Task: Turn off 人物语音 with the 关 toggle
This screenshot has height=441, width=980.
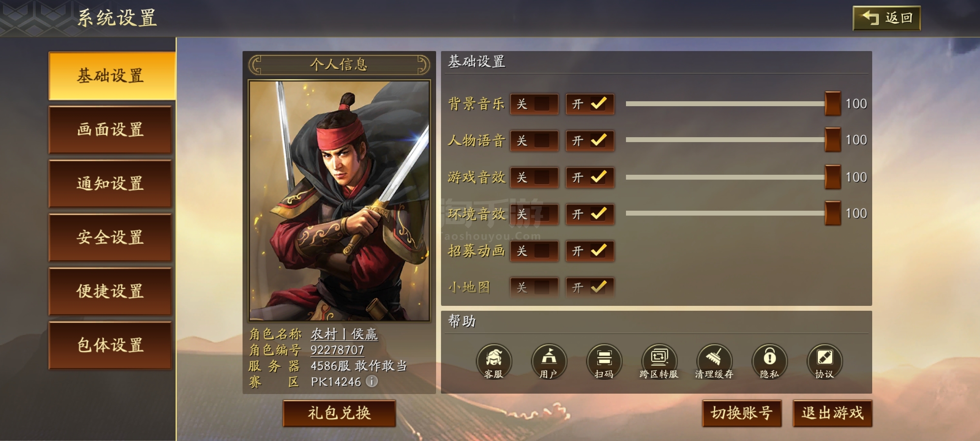Action: point(534,141)
